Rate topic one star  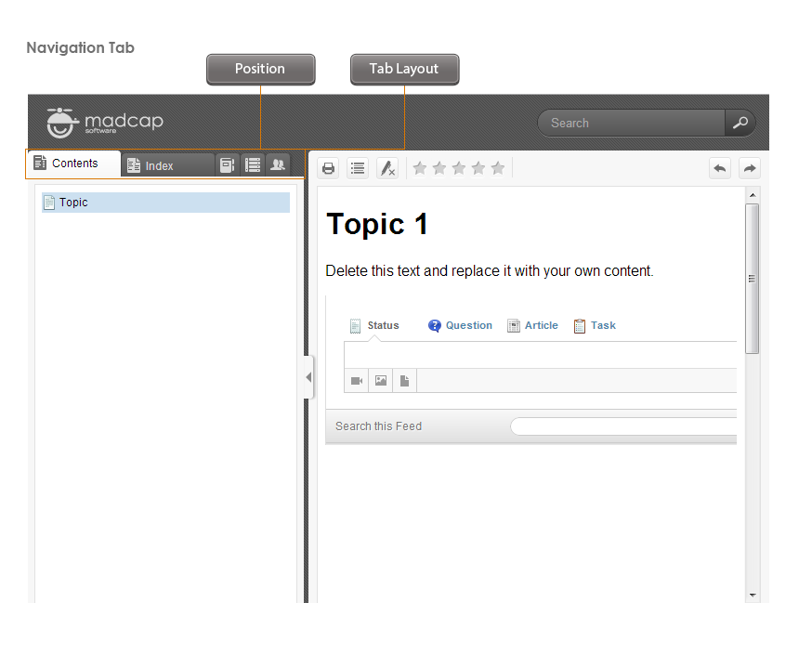[x=420, y=168]
